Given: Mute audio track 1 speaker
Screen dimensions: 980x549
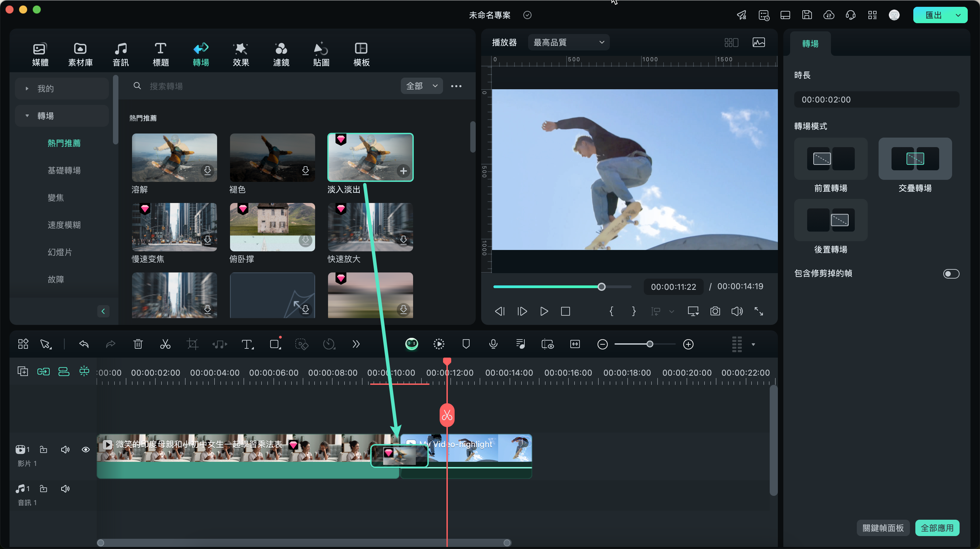Looking at the screenshot, I should pos(65,488).
